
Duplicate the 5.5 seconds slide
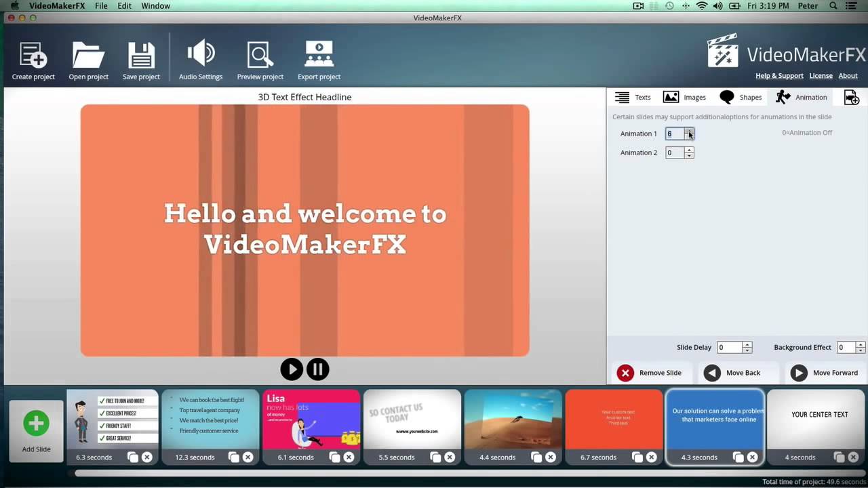pyautogui.click(x=436, y=457)
